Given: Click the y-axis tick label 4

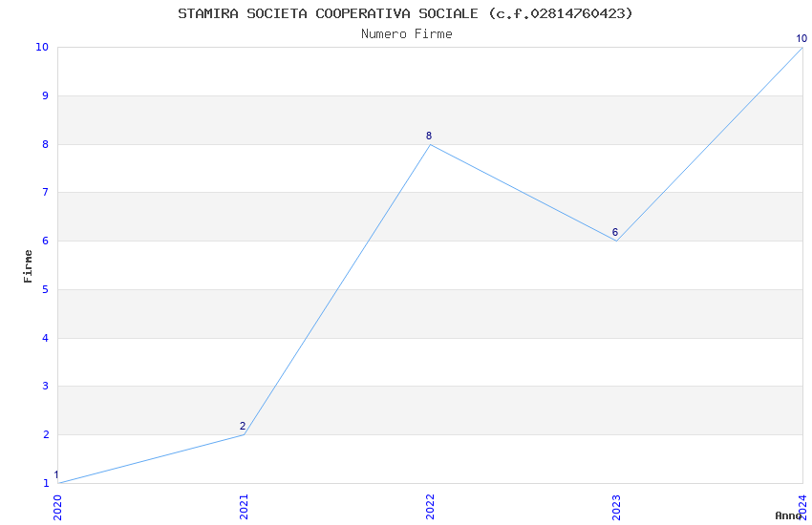Looking at the screenshot, I should (46, 338).
